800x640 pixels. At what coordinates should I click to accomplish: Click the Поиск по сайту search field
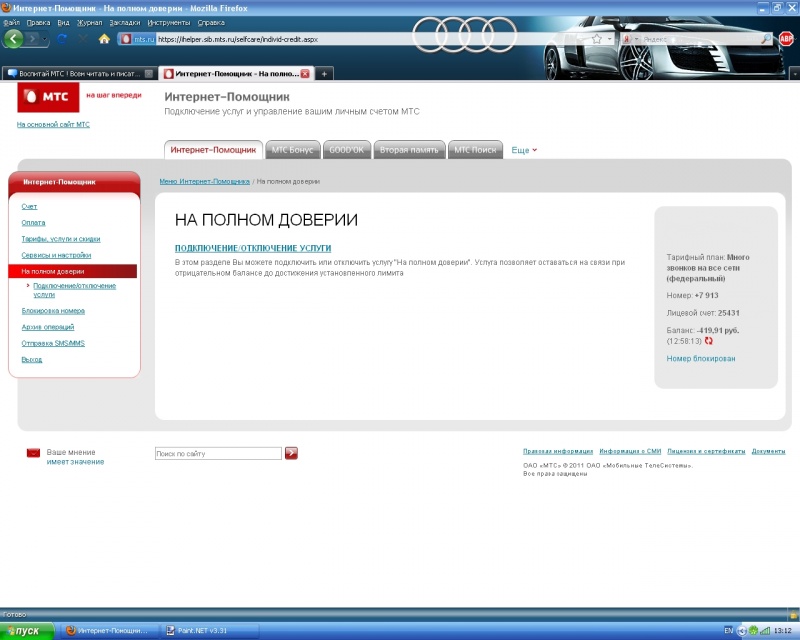click(x=217, y=454)
